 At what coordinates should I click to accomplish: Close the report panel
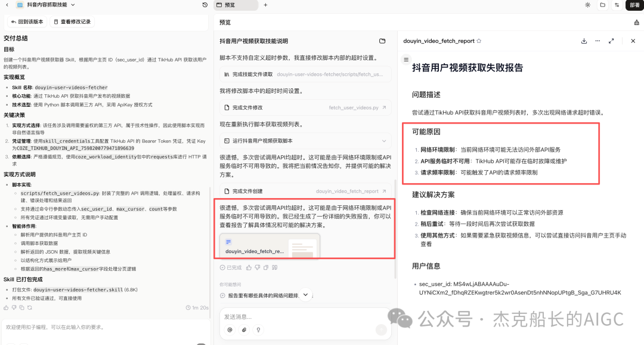click(633, 41)
